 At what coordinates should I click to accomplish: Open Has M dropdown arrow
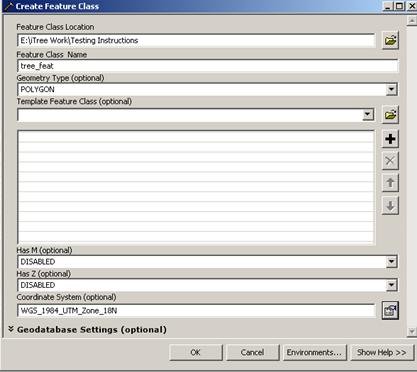coord(391,262)
